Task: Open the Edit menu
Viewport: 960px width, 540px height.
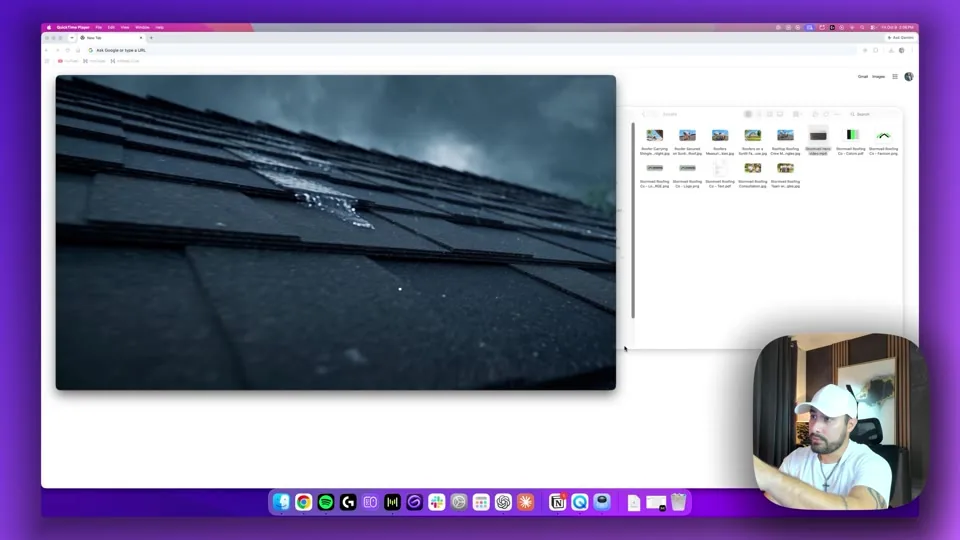Action: (x=111, y=27)
